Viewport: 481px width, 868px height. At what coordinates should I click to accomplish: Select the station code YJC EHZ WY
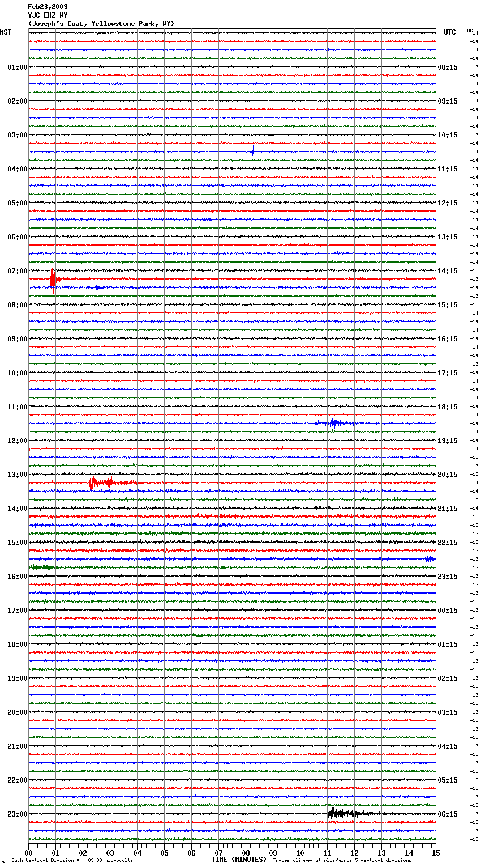48,15
